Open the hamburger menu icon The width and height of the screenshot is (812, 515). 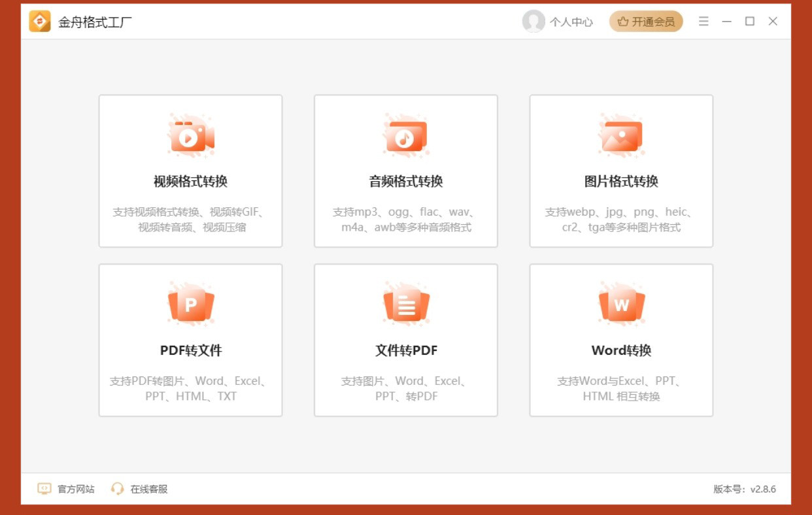703,22
